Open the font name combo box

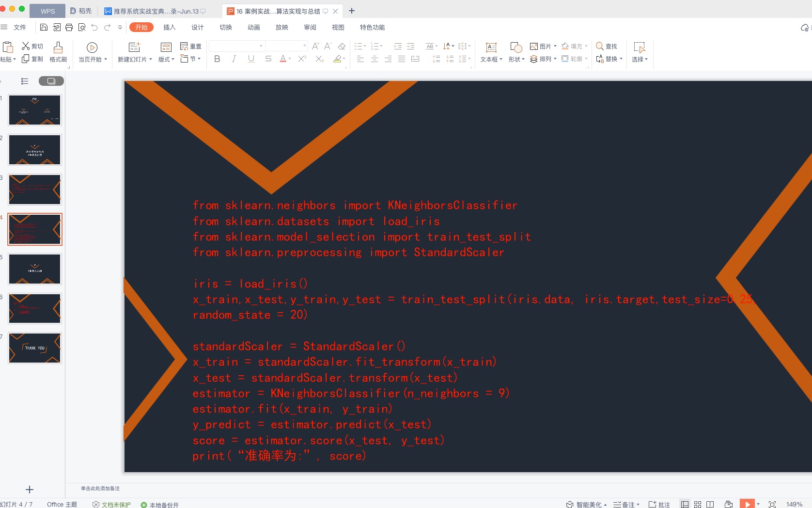click(x=236, y=46)
